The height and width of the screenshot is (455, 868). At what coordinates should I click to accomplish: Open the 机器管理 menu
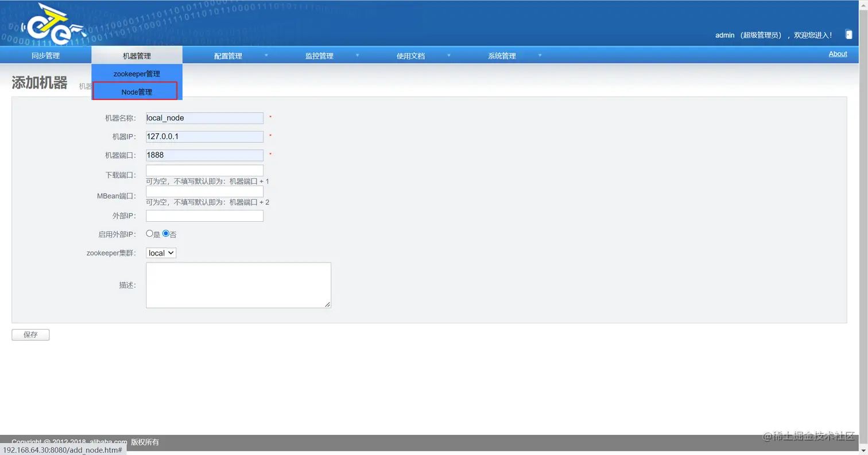(x=137, y=56)
